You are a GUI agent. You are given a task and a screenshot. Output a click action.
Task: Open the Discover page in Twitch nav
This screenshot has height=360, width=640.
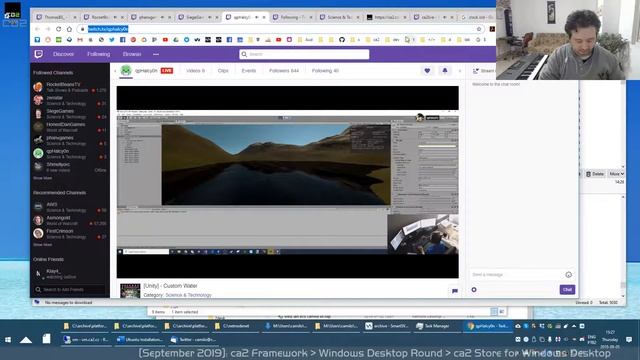(x=63, y=54)
